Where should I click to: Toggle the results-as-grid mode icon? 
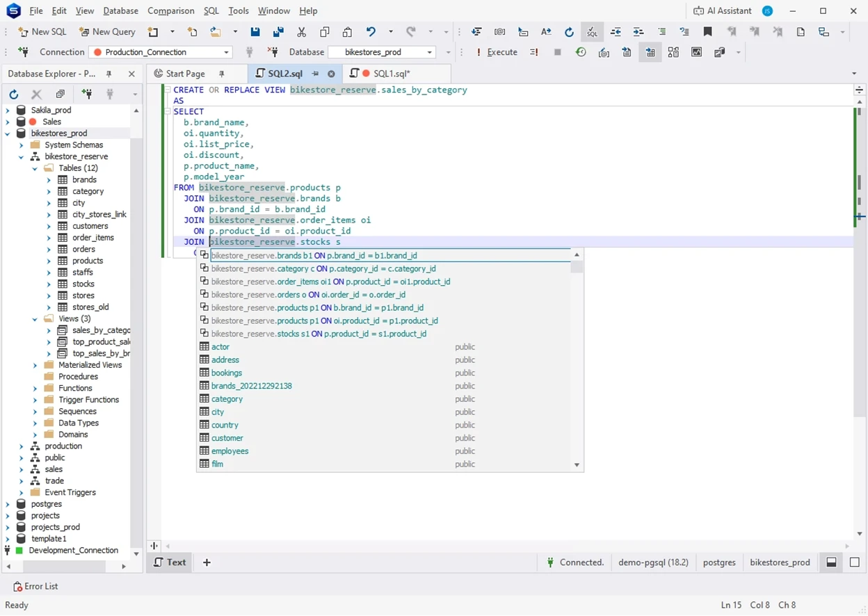650,52
